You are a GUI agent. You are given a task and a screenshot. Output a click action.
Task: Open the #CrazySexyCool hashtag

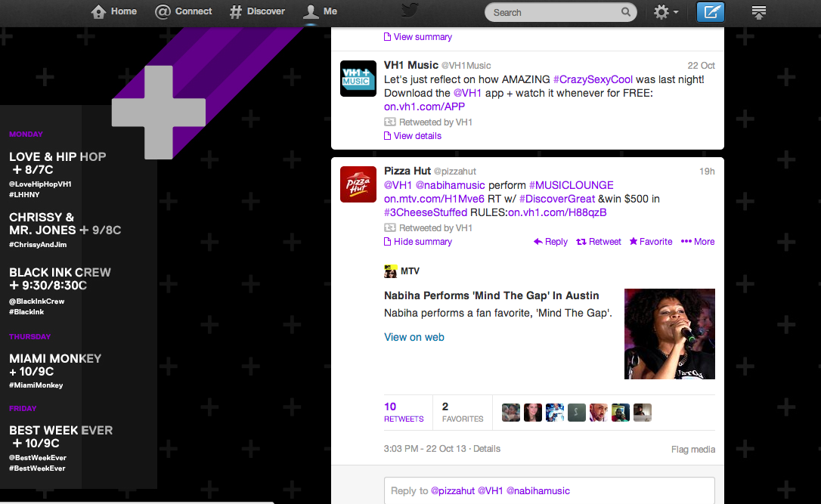(593, 79)
